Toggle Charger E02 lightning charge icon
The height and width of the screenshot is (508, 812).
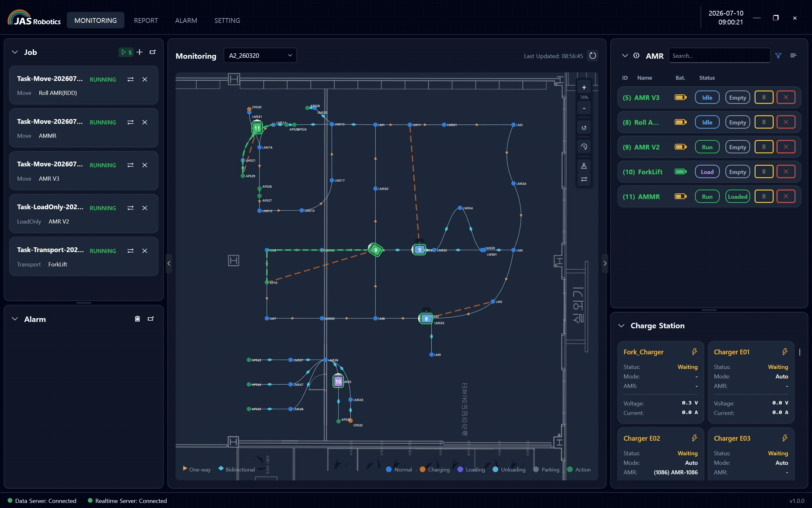click(694, 438)
